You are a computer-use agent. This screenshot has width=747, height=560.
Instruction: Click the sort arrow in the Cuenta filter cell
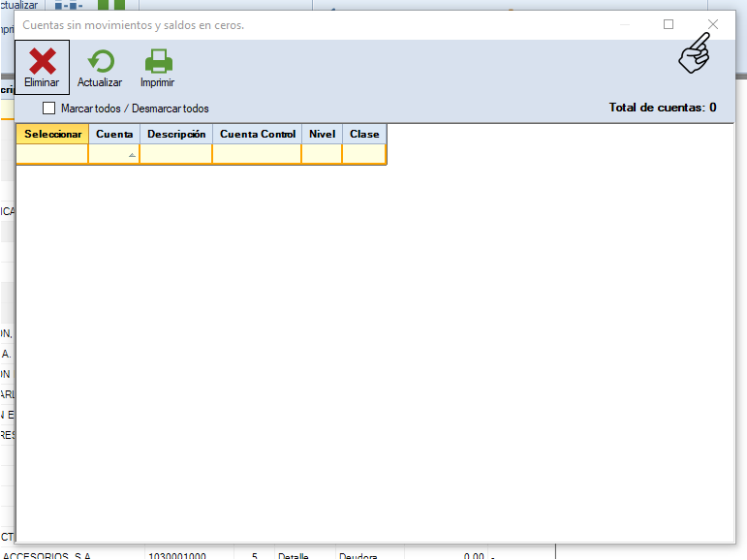132,155
